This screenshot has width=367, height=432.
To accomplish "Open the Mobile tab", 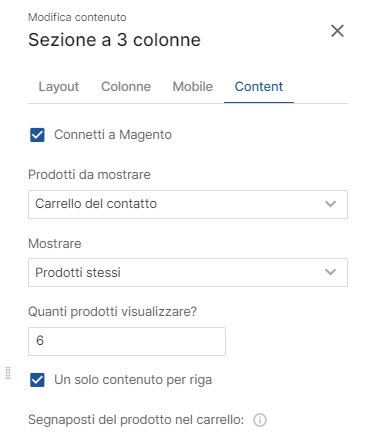I will [193, 87].
